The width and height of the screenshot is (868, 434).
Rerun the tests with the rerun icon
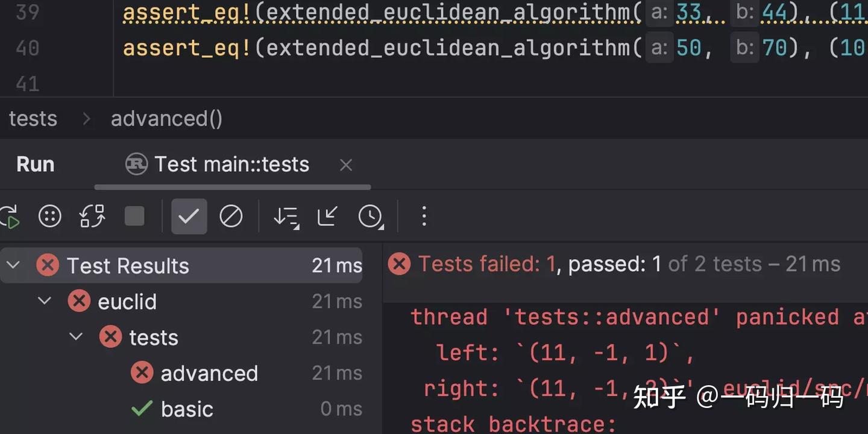point(10,216)
